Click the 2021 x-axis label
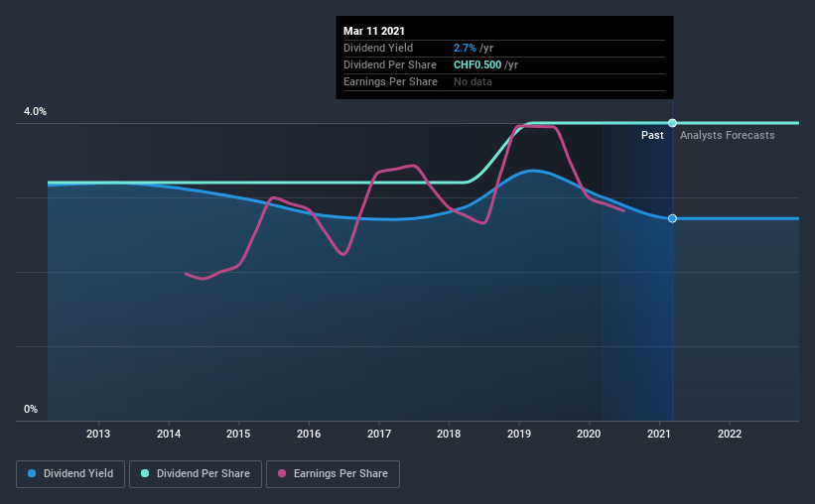This screenshot has height=504, width=815. click(659, 434)
